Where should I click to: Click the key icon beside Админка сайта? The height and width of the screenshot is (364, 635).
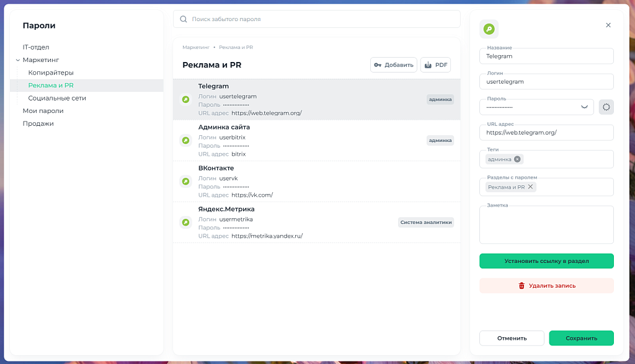tap(185, 140)
